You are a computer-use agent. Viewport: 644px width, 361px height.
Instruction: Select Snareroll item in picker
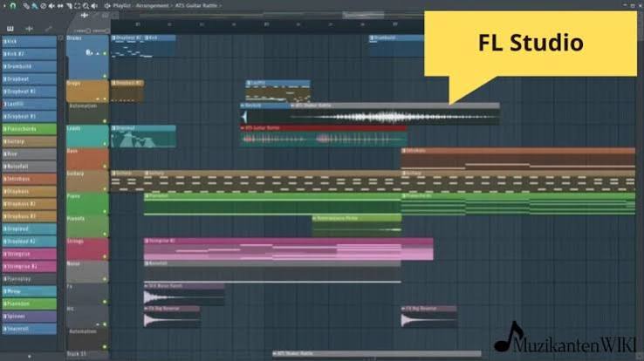pyautogui.click(x=29, y=329)
